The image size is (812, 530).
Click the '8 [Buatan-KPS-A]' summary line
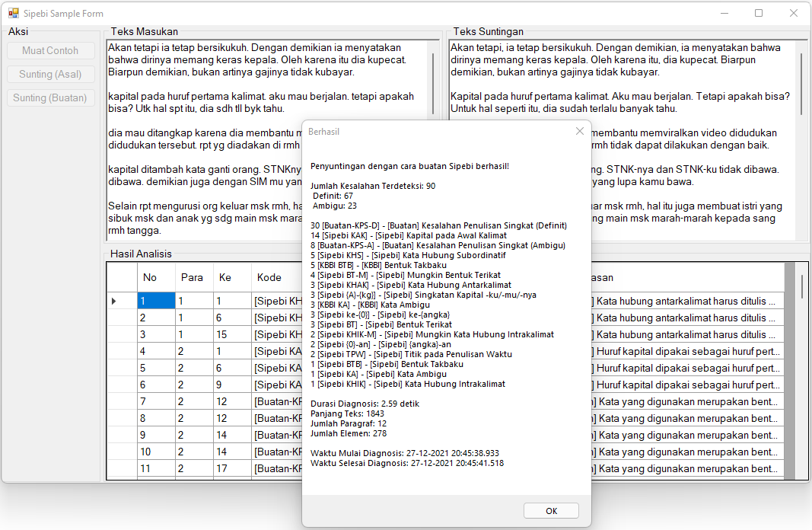pyautogui.click(x=438, y=245)
